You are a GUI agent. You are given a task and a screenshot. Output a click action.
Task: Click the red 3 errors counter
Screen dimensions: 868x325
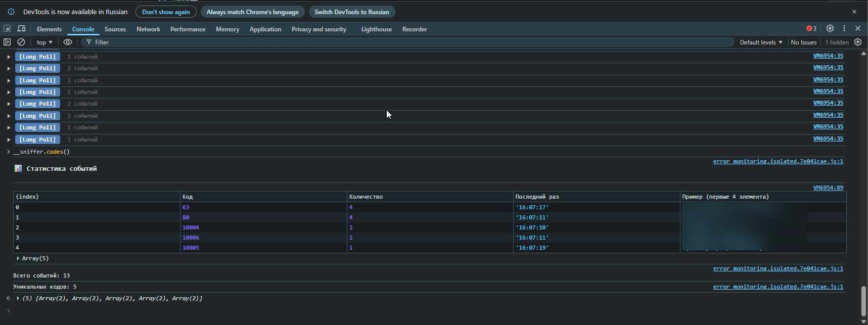[x=811, y=28]
